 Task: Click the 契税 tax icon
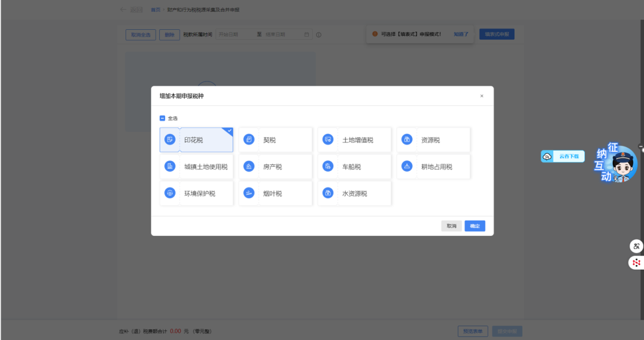(x=249, y=139)
